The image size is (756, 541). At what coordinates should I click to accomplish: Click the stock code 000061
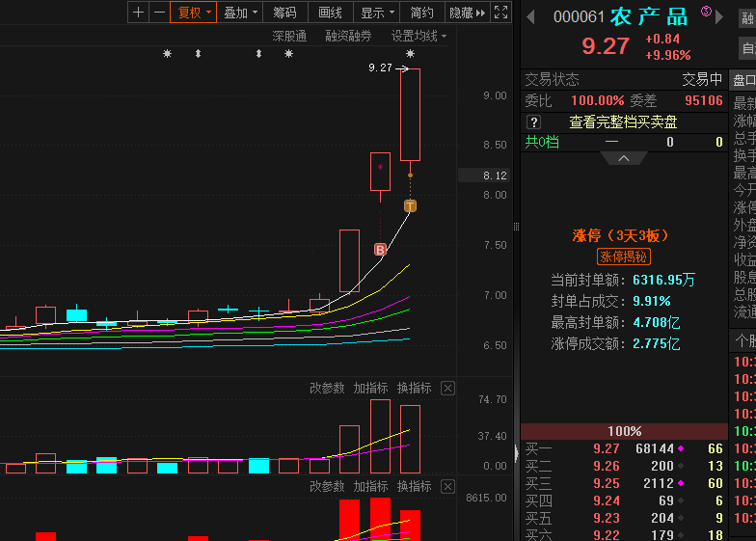[x=579, y=17]
